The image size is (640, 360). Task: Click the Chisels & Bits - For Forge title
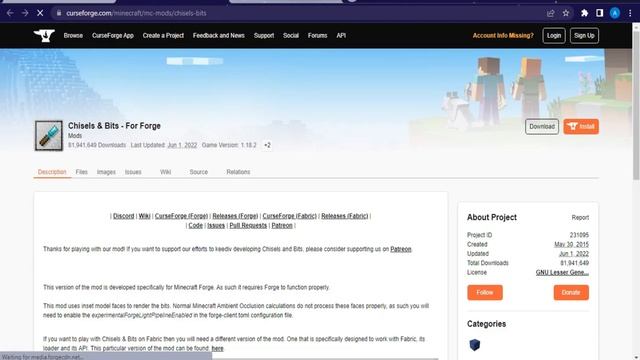tap(114, 126)
